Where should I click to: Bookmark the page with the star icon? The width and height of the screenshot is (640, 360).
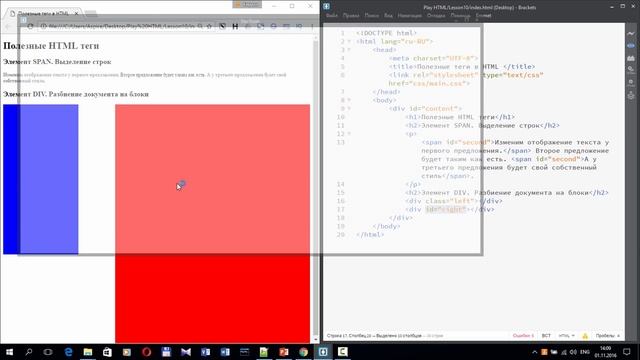(209, 26)
